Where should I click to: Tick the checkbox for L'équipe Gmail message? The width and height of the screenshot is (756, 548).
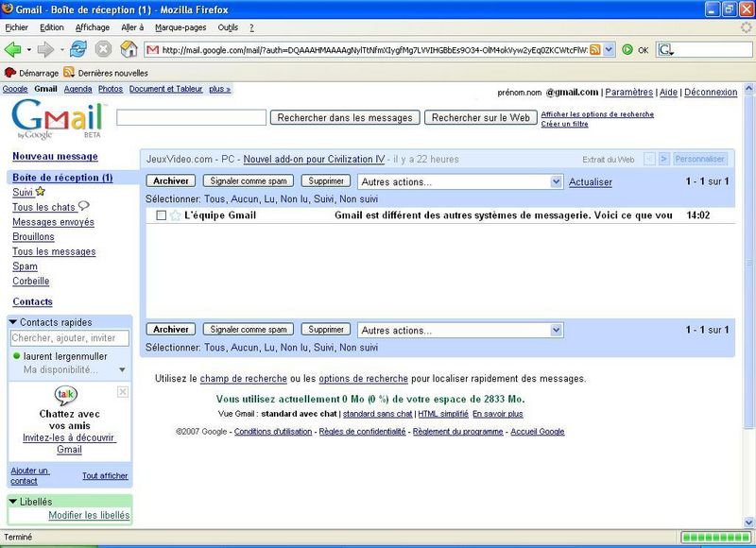162,215
